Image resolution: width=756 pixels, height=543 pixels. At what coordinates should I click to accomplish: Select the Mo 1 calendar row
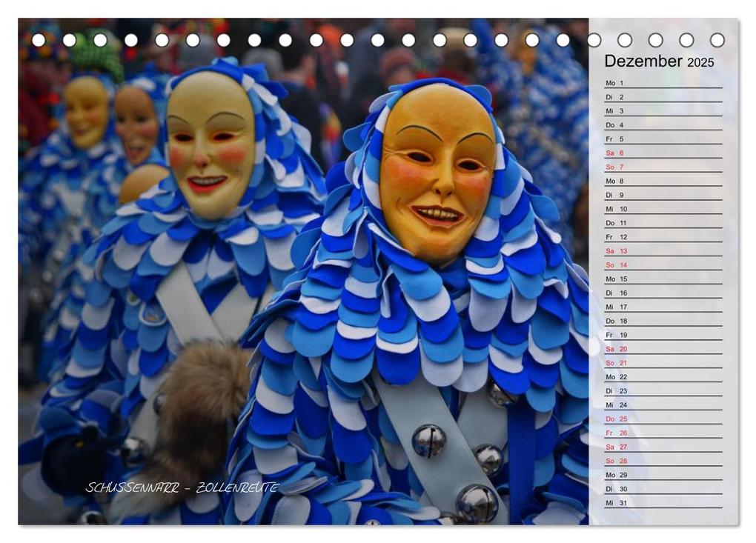coord(662,83)
